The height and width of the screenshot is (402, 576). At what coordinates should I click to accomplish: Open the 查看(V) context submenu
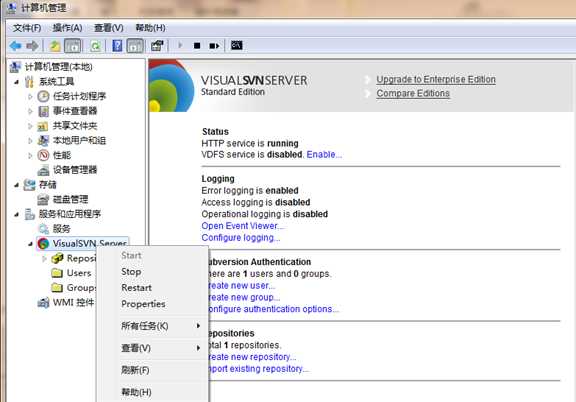(152, 348)
